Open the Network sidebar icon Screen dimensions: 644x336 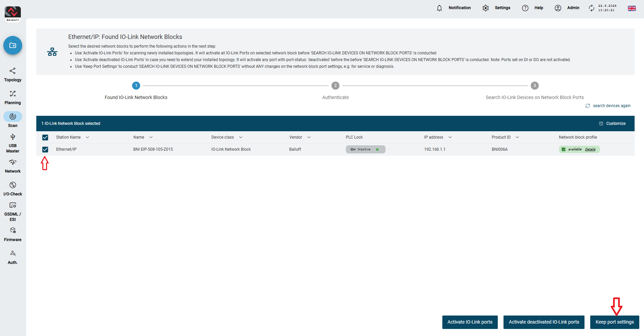point(13,162)
